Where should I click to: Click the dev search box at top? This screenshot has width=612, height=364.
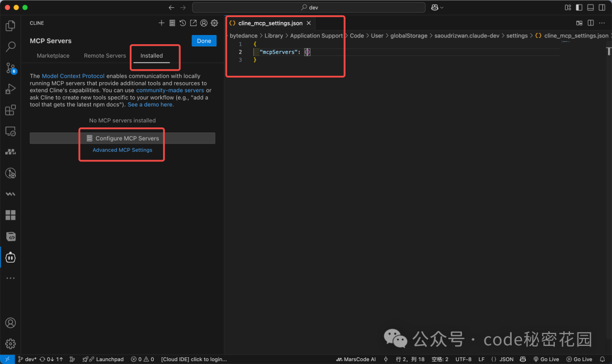coord(309,7)
